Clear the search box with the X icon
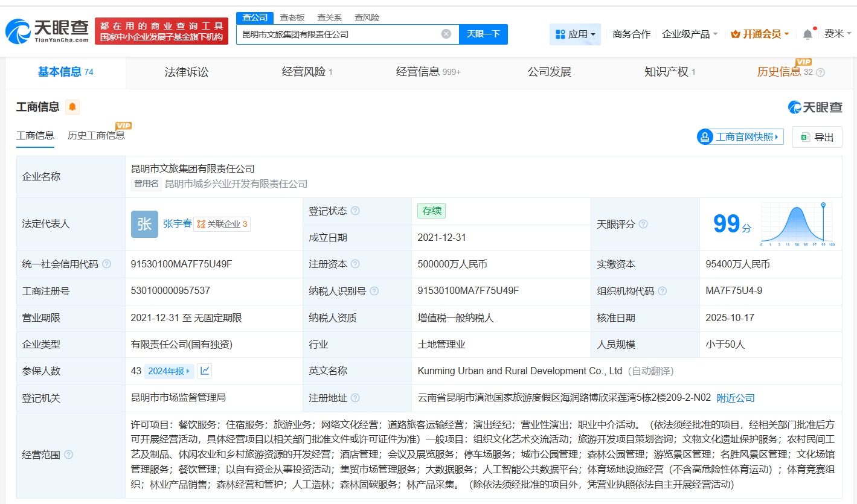This screenshot has height=504, width=857. pyautogui.click(x=446, y=34)
